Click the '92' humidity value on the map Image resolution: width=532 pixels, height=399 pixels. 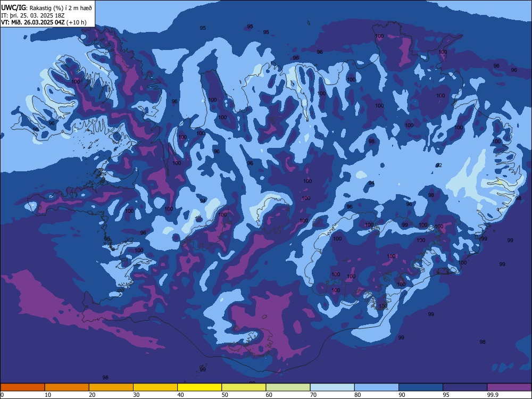tap(439, 165)
